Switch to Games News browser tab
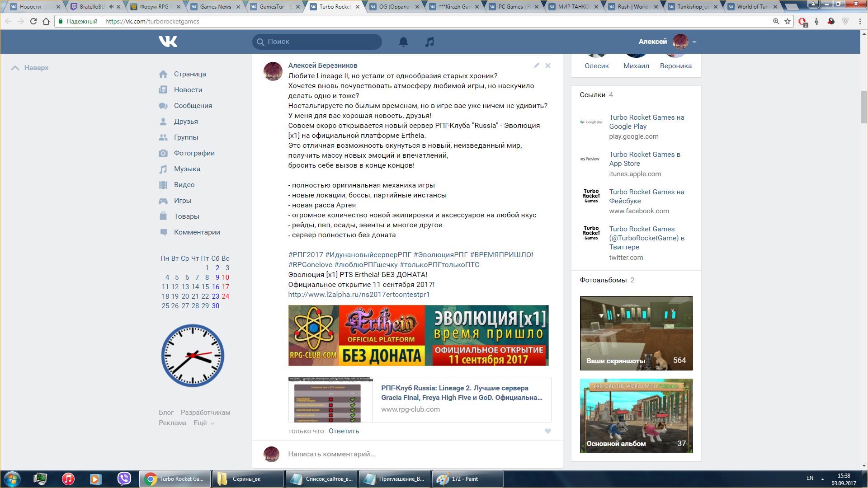Image resolution: width=868 pixels, height=488 pixels. (x=215, y=7)
